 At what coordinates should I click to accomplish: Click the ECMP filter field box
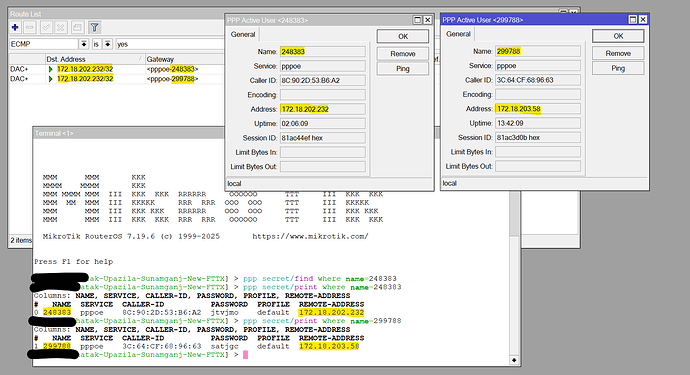pos(44,44)
